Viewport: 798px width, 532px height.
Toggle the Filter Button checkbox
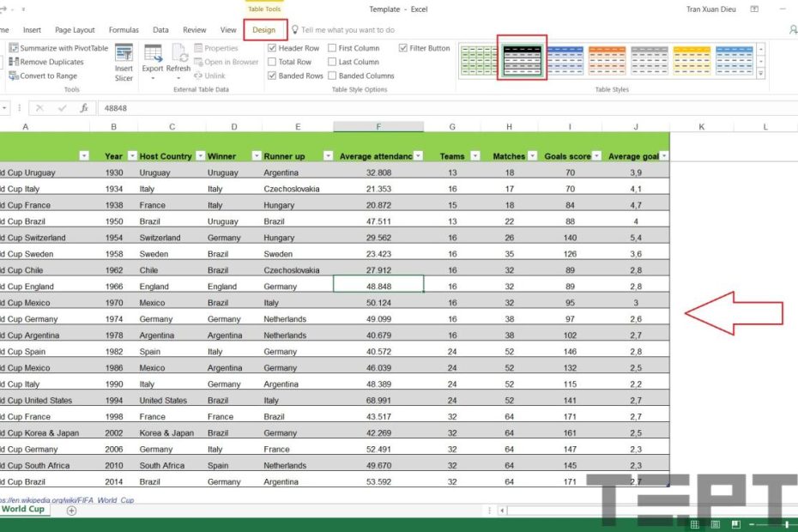point(403,48)
